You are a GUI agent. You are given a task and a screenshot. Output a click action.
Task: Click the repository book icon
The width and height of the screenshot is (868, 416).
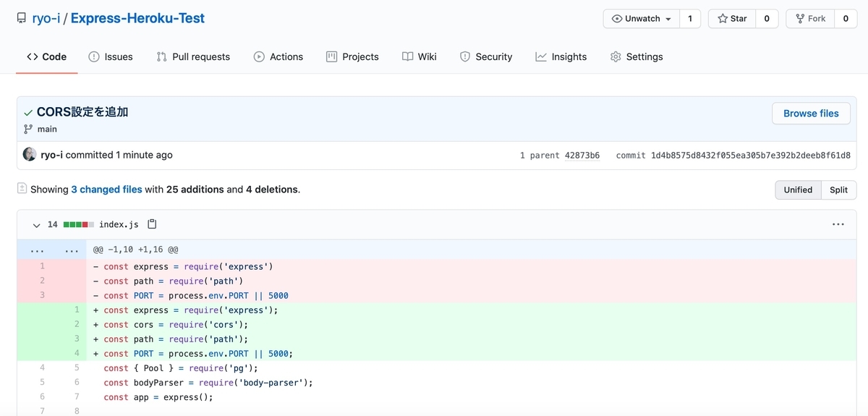pyautogui.click(x=22, y=18)
